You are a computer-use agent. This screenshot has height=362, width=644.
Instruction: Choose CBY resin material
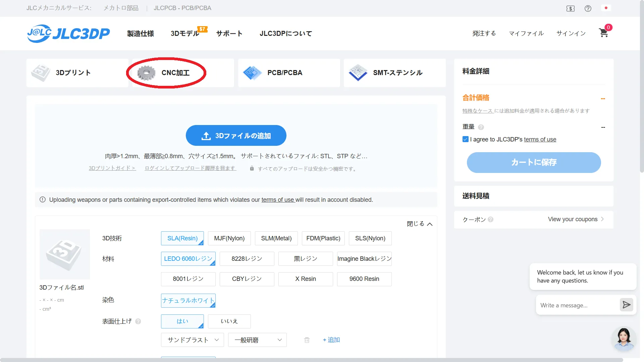tap(247, 279)
